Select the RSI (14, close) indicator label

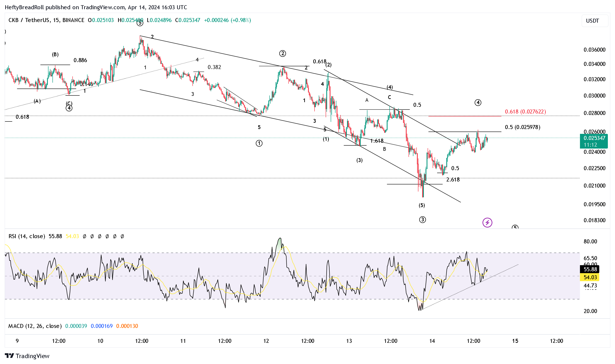point(27,236)
